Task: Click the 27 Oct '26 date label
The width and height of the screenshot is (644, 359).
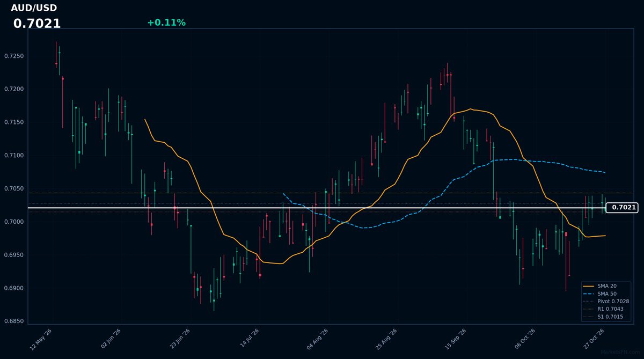Action: (x=594, y=339)
